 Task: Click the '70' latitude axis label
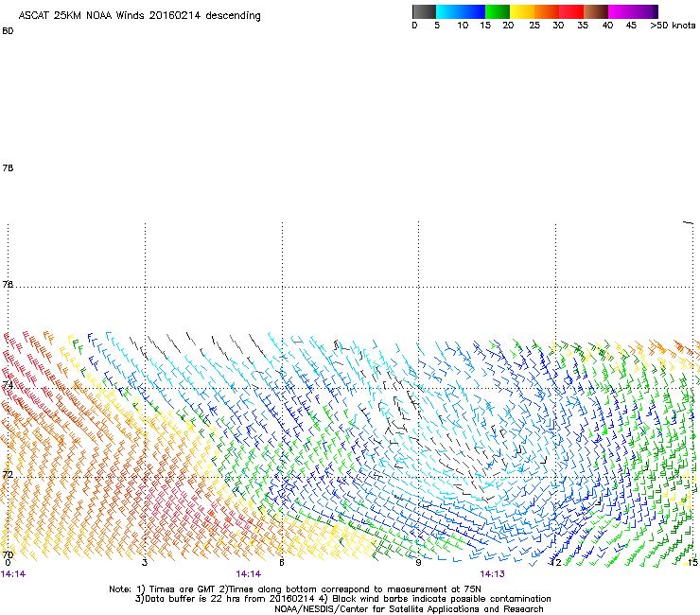click(8, 554)
